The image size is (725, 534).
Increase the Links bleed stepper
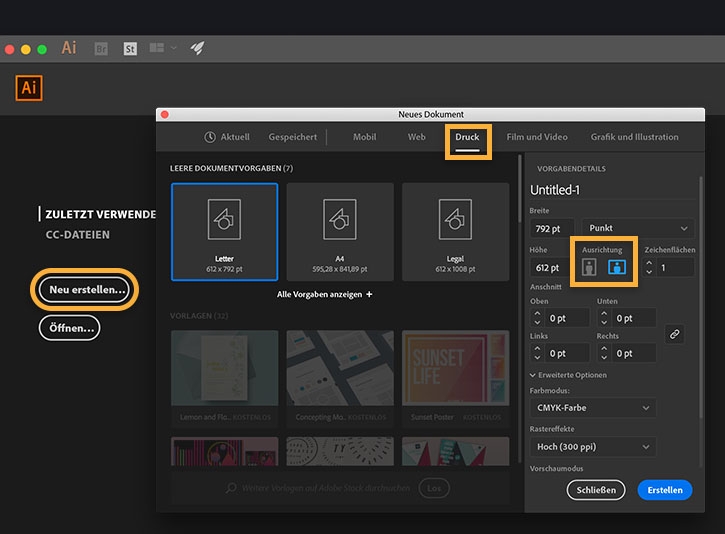537,349
